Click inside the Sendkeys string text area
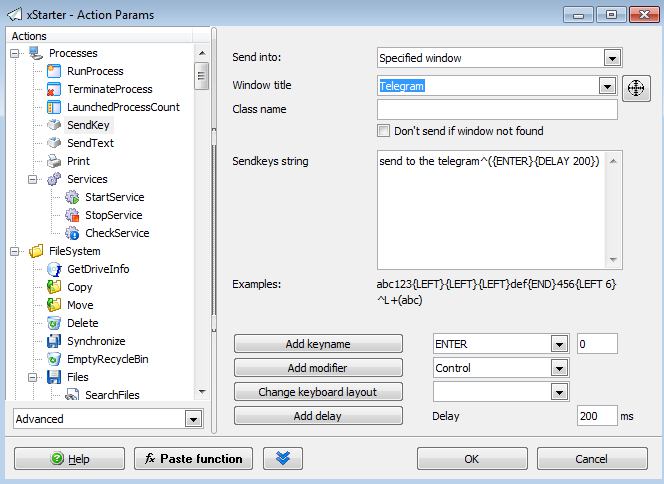Viewport: 664px width, 484px height. (x=492, y=210)
